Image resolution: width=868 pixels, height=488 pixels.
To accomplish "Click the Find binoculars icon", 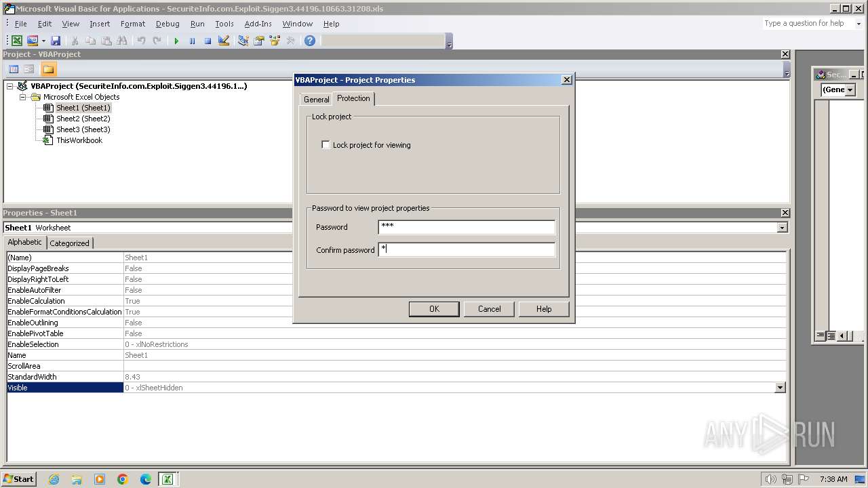I will click(x=121, y=41).
